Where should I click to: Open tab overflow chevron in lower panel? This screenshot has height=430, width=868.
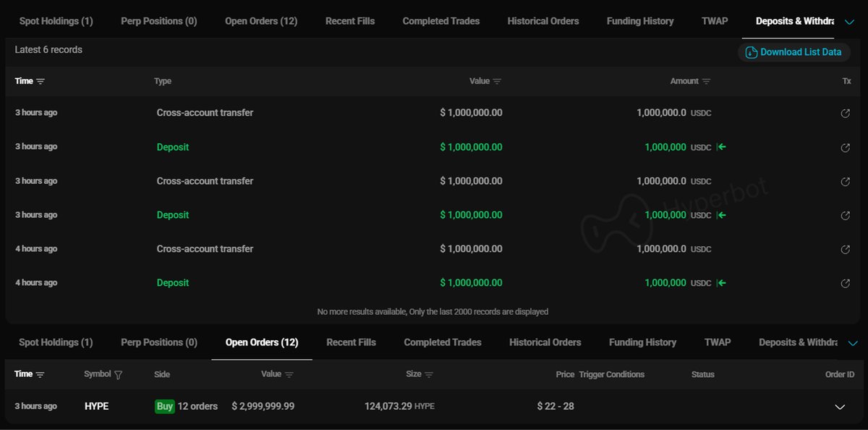pyautogui.click(x=852, y=343)
